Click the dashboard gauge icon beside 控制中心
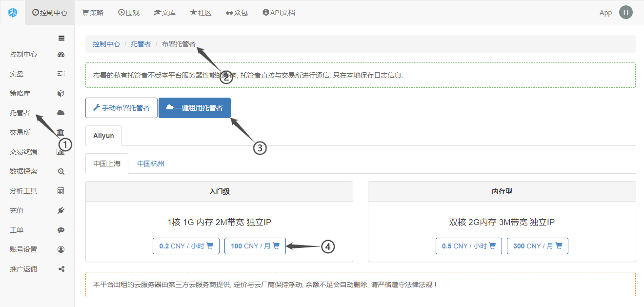The height and width of the screenshot is (307, 644). pyautogui.click(x=61, y=55)
